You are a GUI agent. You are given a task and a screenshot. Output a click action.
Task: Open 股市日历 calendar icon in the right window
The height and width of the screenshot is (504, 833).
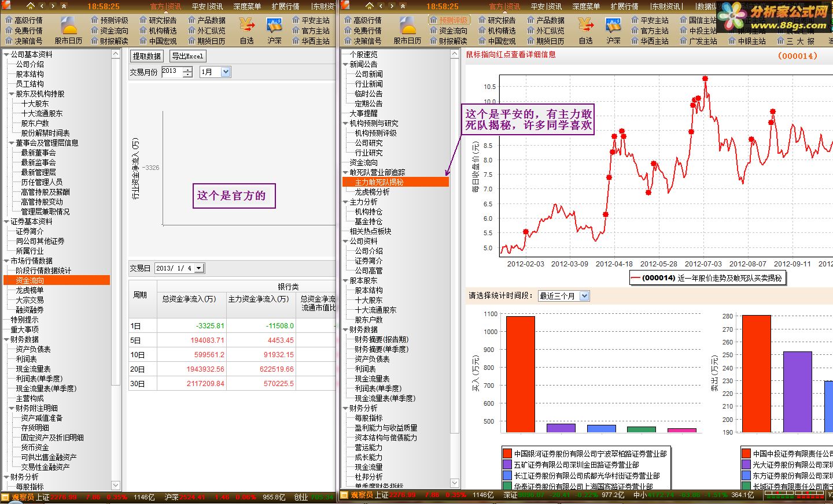coord(408,27)
